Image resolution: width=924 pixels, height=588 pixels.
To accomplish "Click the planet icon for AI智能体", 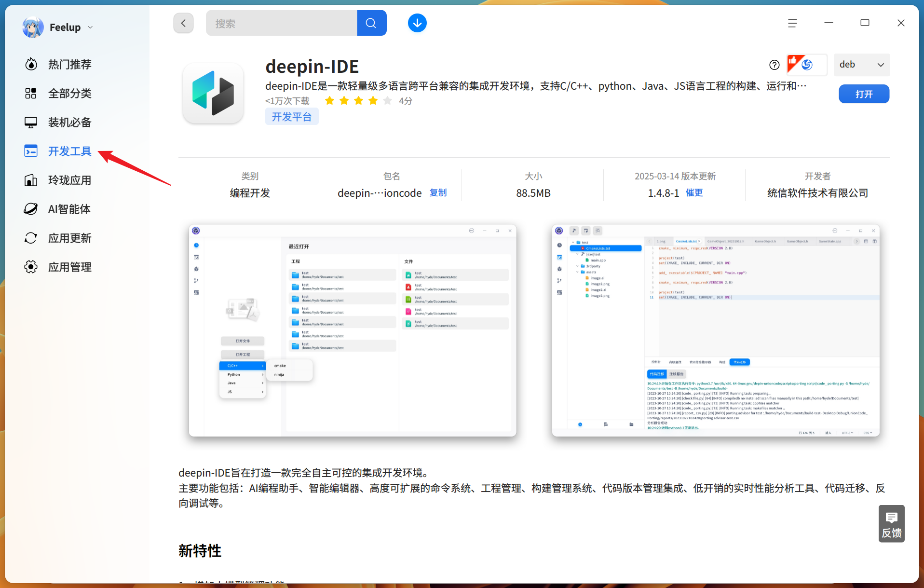I will (x=31, y=209).
